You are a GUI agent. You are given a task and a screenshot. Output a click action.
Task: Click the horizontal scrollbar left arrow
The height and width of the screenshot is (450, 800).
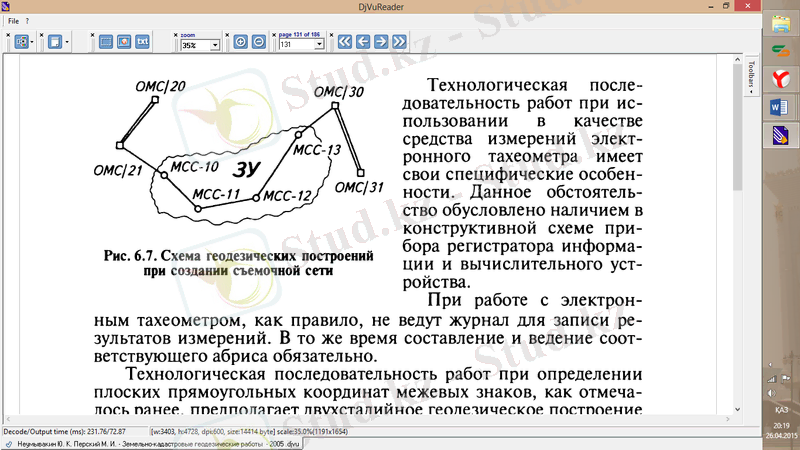pos(7,419)
